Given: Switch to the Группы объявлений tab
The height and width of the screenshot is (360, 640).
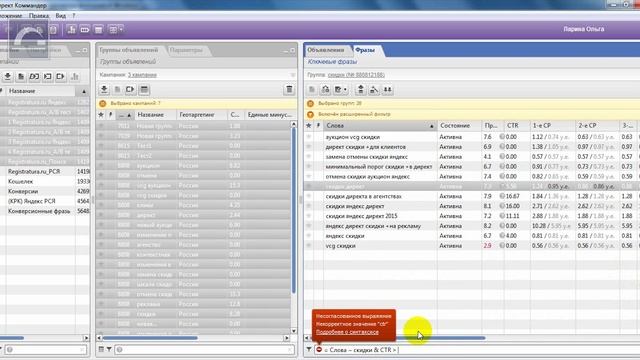Looking at the screenshot, I should click(x=129, y=50).
